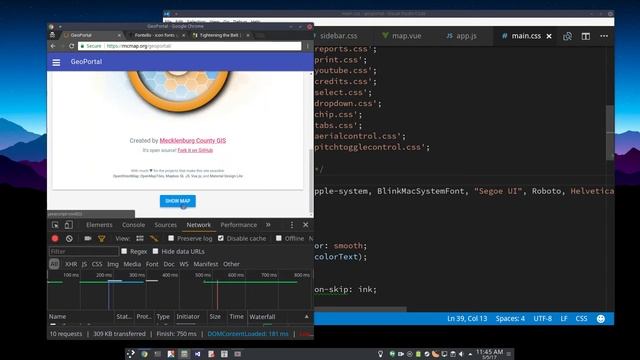
Task: Open VS Code editor more actions menu
Action: [604, 36]
